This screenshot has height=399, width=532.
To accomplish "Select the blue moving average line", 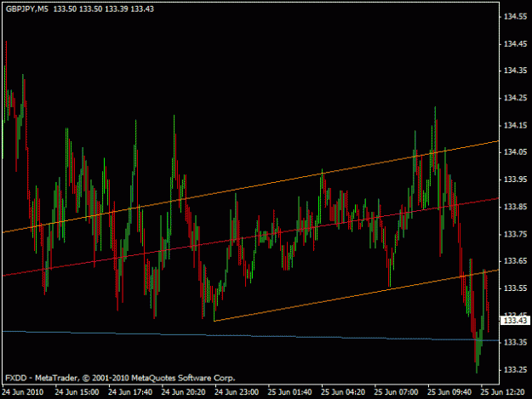I will [251, 335].
